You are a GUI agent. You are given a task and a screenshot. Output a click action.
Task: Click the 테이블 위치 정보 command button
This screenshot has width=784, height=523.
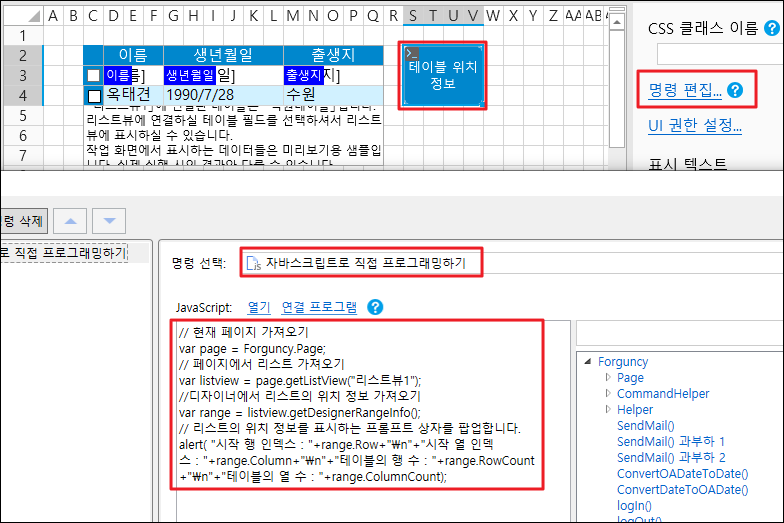(443, 75)
